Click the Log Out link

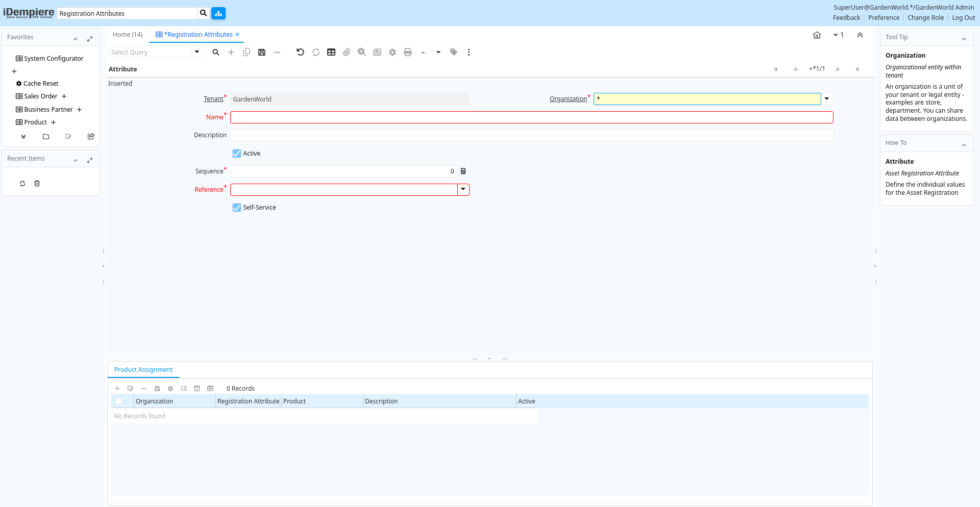(x=963, y=18)
